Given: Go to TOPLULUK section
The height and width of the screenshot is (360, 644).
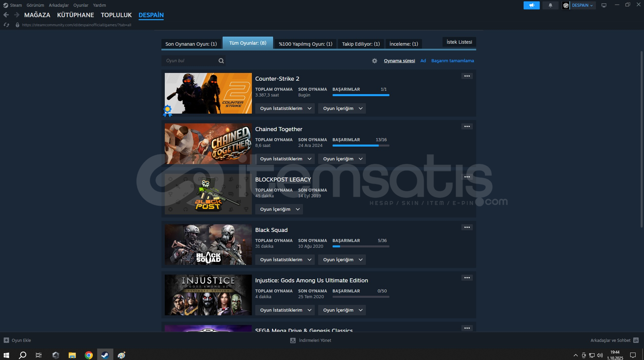Looking at the screenshot, I should coord(116,15).
